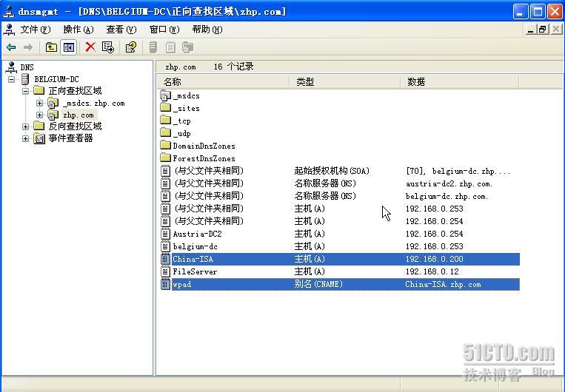
Task: Select the _msdcs entry name in list
Action: [x=186, y=95]
